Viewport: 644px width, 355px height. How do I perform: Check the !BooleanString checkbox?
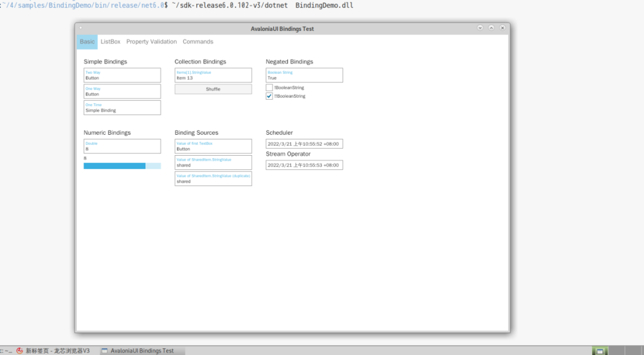[270, 88]
